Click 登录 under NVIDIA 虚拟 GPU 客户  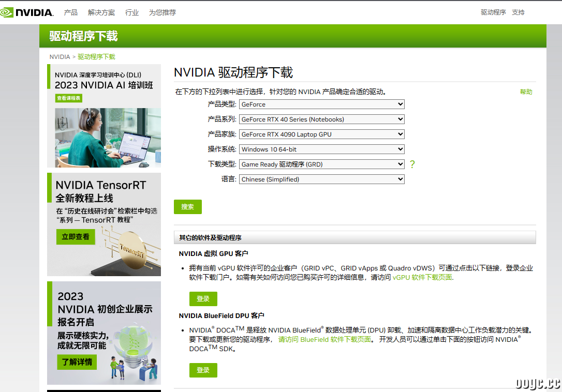203,299
